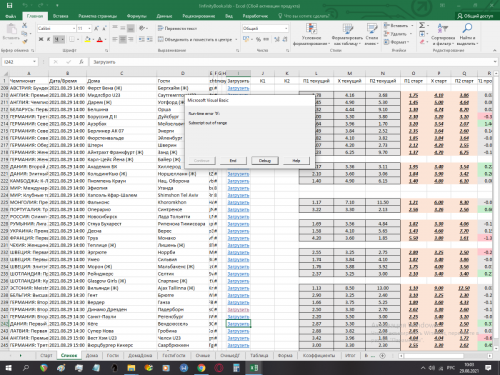Click the text orientation icon
This screenshot has width=500, height=375.
click(x=142, y=28)
